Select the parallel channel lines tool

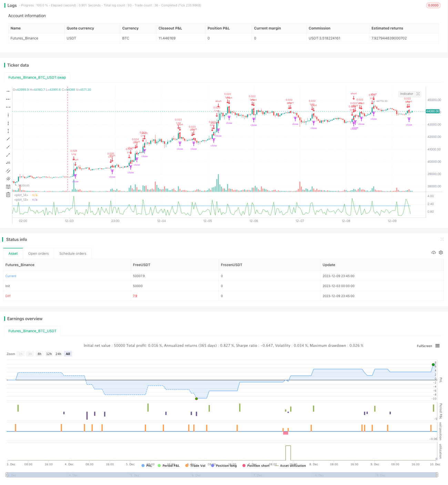click(x=8, y=171)
